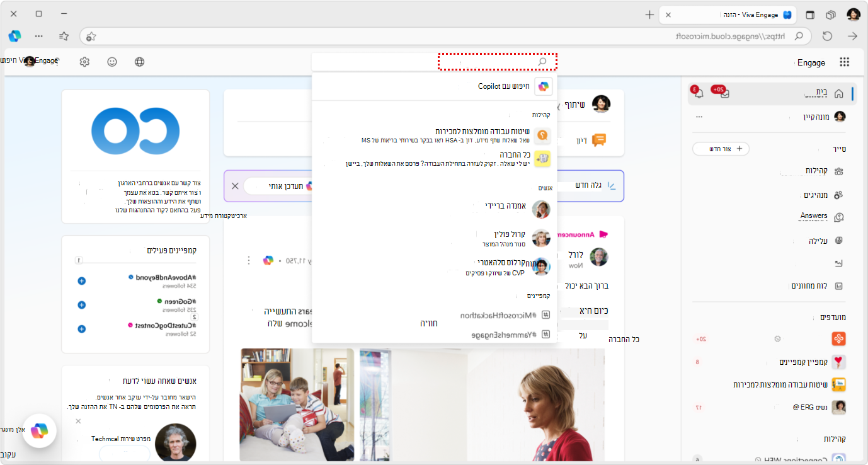868x465 pixels.
Task: Click the Copilot icon in browser toolbar
Action: tap(14, 36)
